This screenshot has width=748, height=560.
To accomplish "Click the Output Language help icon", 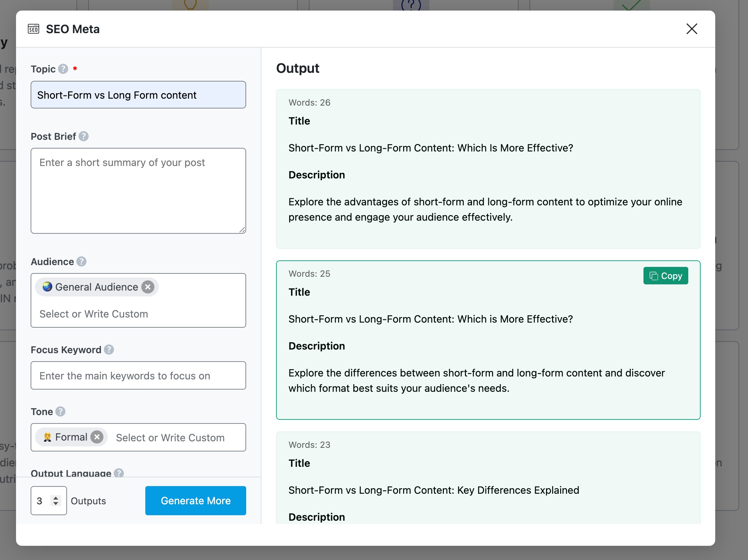I will tap(119, 473).
